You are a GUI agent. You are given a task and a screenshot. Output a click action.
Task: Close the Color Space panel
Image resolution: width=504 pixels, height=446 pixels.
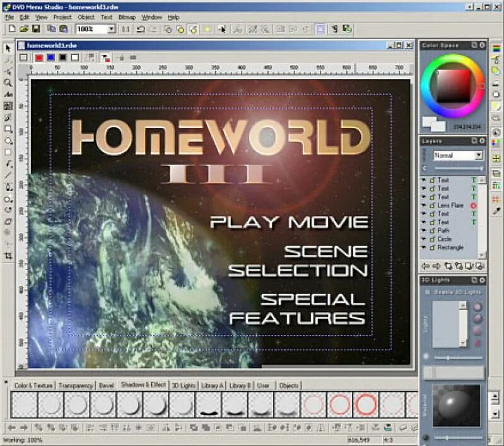point(482,45)
